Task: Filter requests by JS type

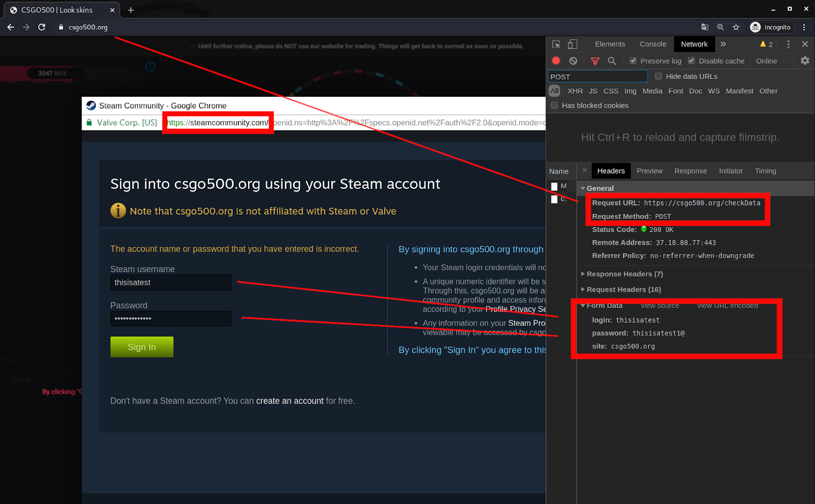Action: [593, 91]
